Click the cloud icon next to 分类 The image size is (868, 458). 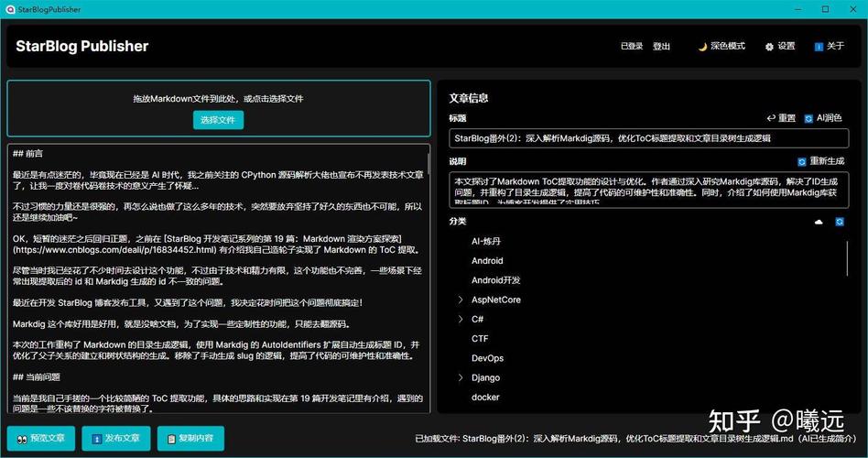pos(819,222)
